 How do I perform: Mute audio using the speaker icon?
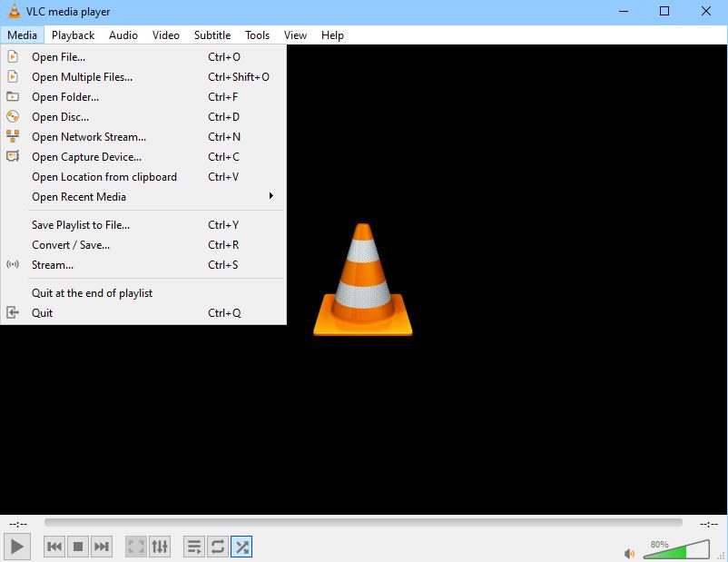[x=630, y=553]
